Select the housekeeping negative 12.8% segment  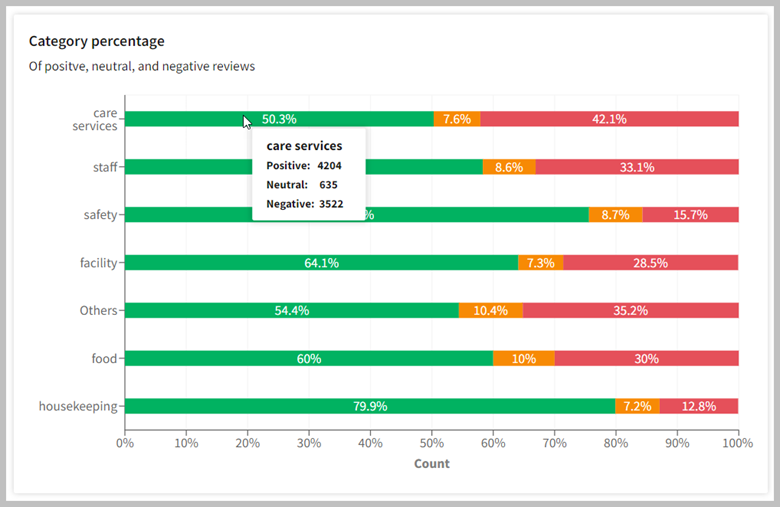coord(699,406)
